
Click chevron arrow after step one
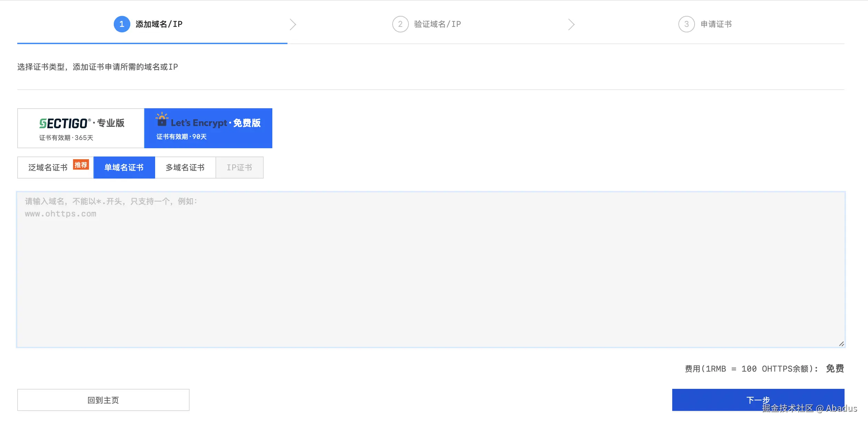tap(293, 24)
